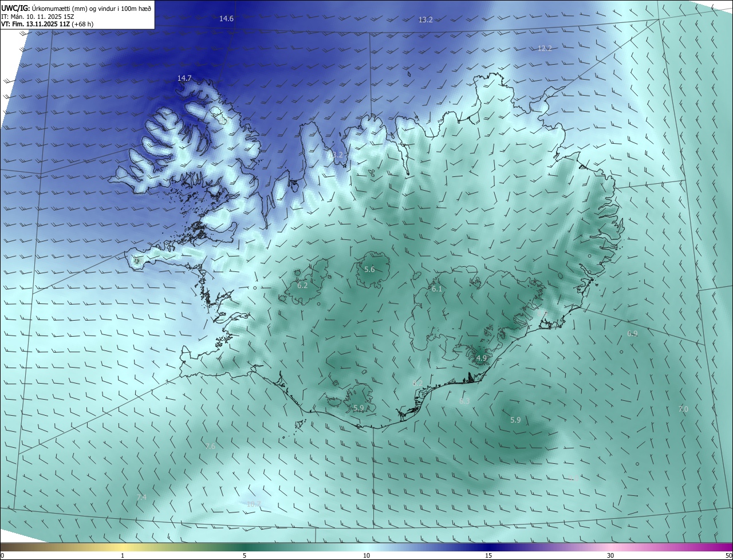Click the 14.7 value label

point(184,78)
